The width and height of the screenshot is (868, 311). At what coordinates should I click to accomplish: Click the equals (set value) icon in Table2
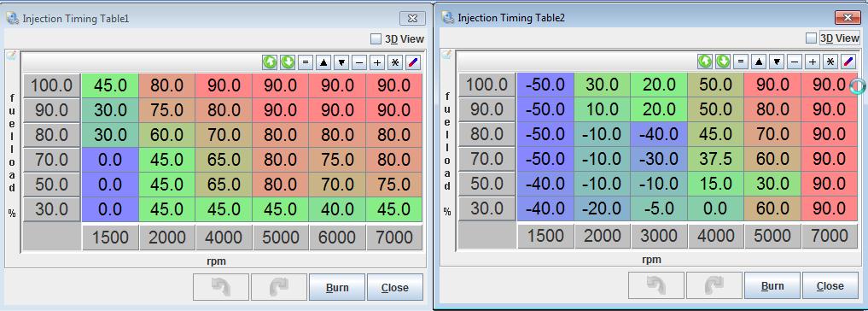coord(741,62)
